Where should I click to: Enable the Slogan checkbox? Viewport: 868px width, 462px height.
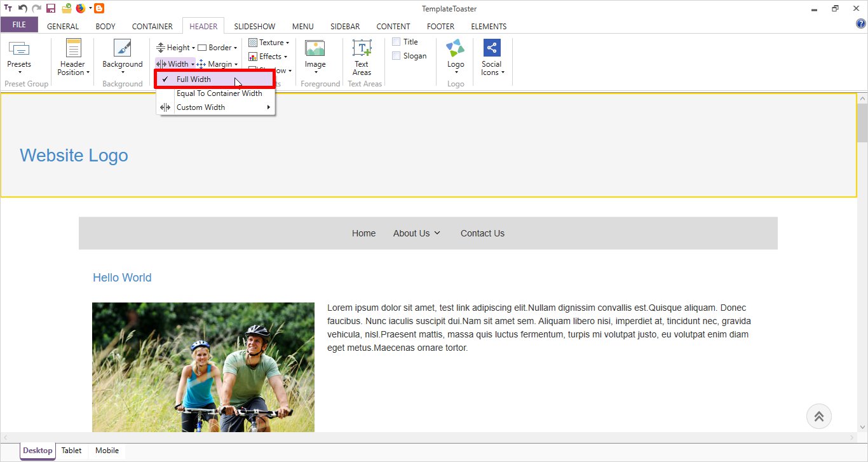point(396,56)
